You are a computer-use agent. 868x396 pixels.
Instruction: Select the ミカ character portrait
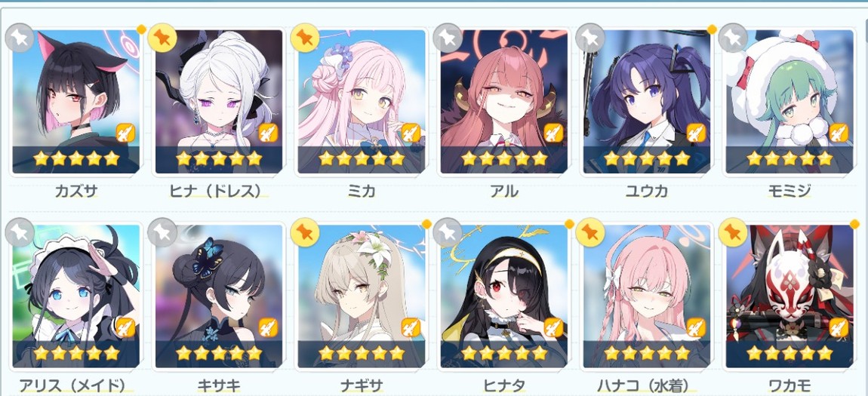362,102
